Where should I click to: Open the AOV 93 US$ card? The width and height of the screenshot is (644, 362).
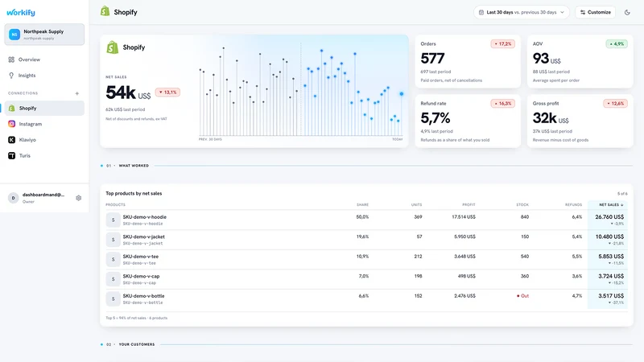(580, 62)
